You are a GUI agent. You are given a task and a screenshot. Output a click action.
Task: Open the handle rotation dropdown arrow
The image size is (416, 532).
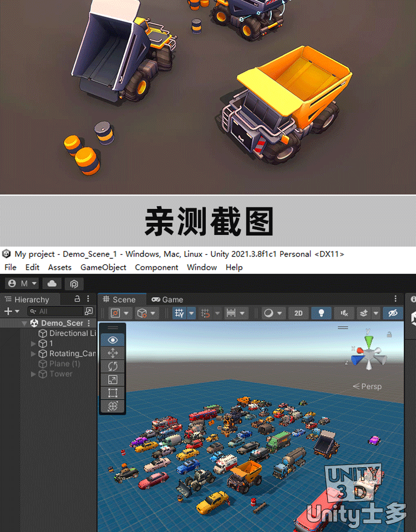coord(153,313)
